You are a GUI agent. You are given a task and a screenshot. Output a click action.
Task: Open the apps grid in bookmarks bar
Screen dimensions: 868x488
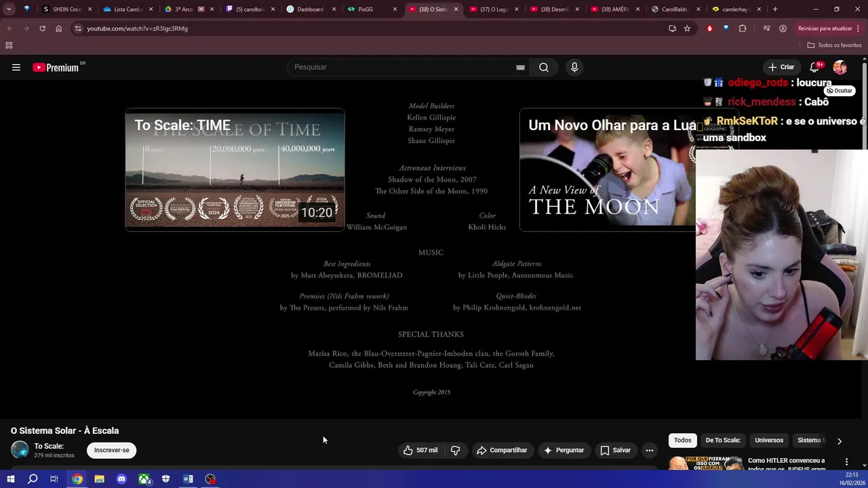pos(9,45)
